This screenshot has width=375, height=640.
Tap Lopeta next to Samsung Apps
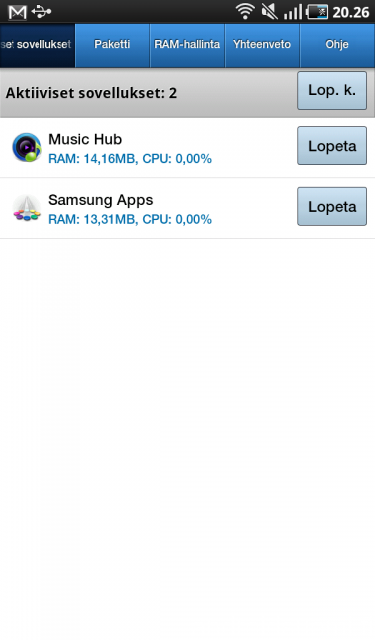[x=332, y=207]
